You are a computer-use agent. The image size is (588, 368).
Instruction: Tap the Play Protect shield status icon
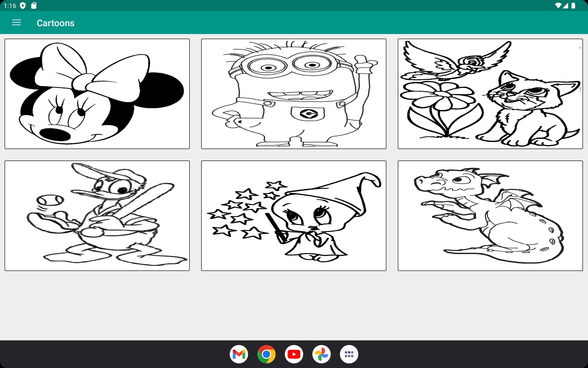(x=23, y=6)
